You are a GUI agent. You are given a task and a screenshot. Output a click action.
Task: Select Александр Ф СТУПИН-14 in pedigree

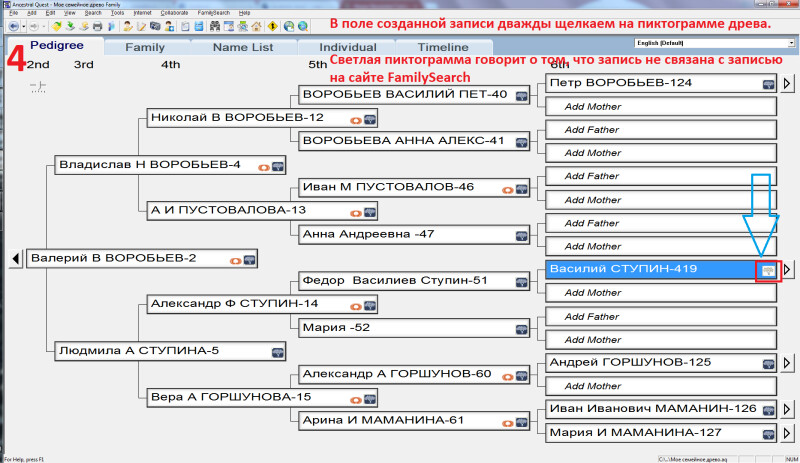(x=262, y=304)
